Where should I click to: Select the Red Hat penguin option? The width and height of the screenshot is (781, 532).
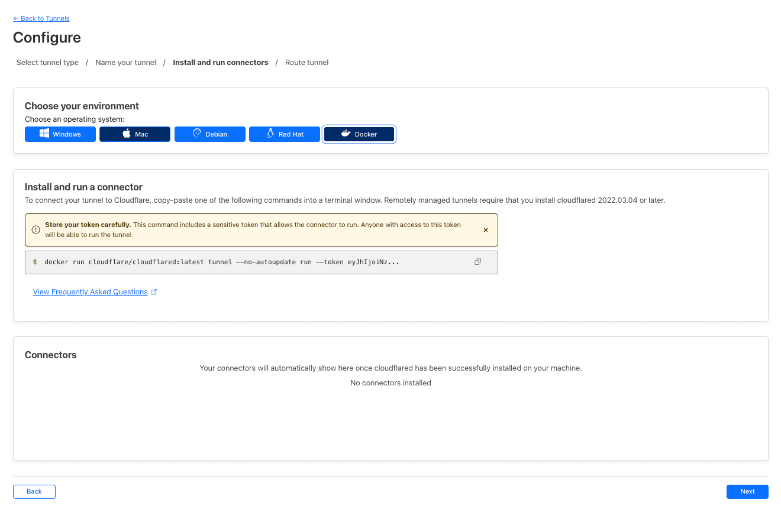285,134
